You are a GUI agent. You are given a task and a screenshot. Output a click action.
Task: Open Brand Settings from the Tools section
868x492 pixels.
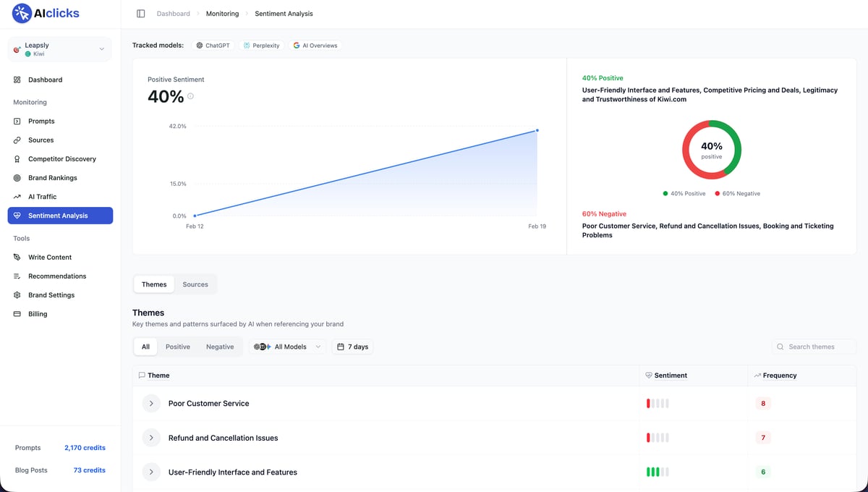[x=51, y=294]
